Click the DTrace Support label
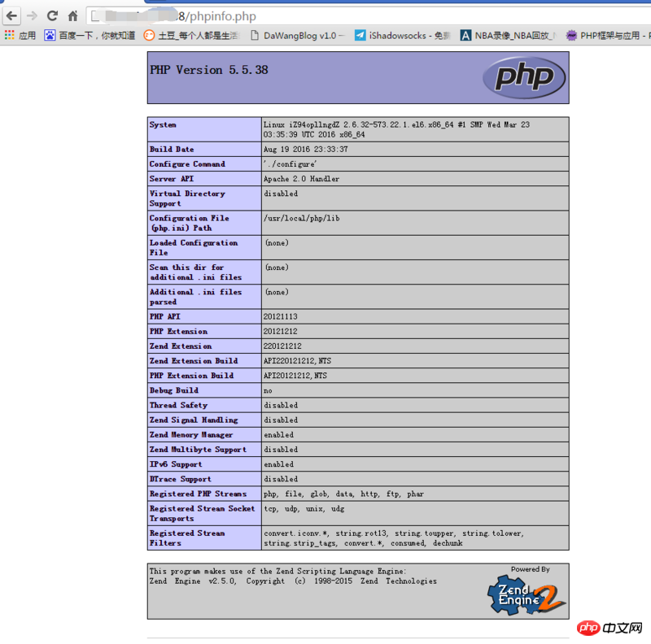Image resolution: width=651 pixels, height=644 pixels. pyautogui.click(x=180, y=479)
